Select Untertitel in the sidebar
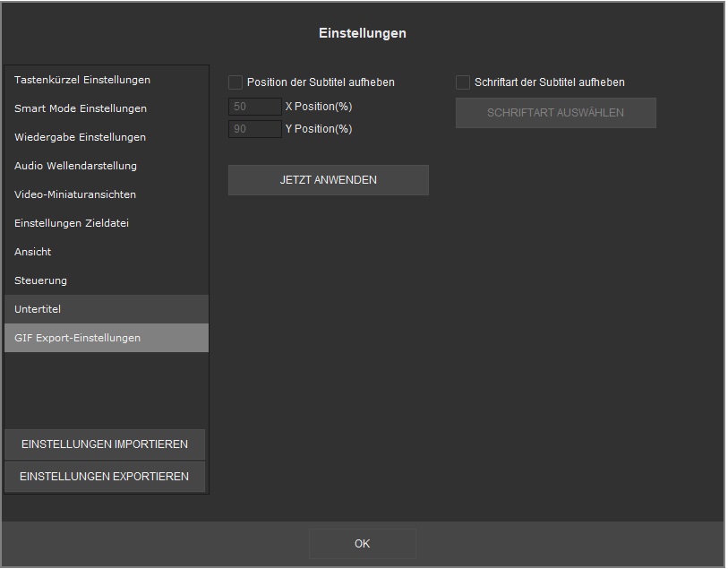 (38, 309)
